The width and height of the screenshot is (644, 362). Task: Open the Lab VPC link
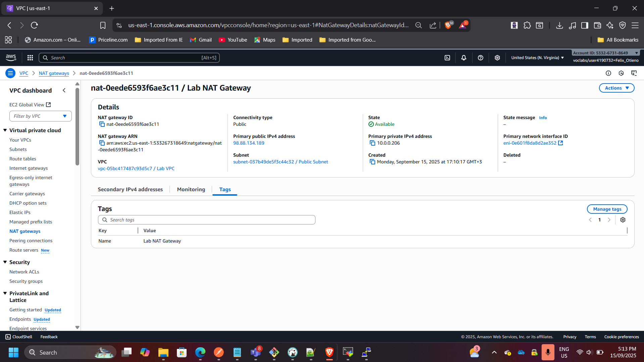tap(136, 168)
